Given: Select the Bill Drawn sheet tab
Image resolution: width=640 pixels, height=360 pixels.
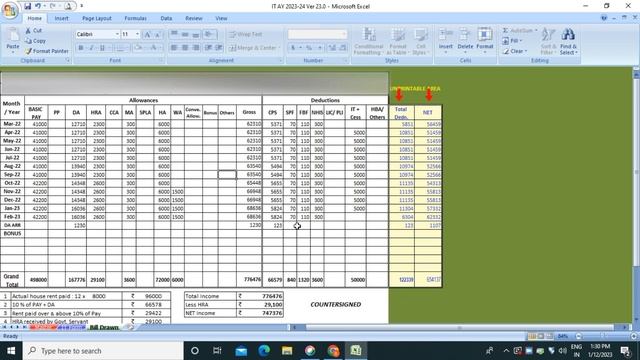Looking at the screenshot, I should pyautogui.click(x=104, y=327).
